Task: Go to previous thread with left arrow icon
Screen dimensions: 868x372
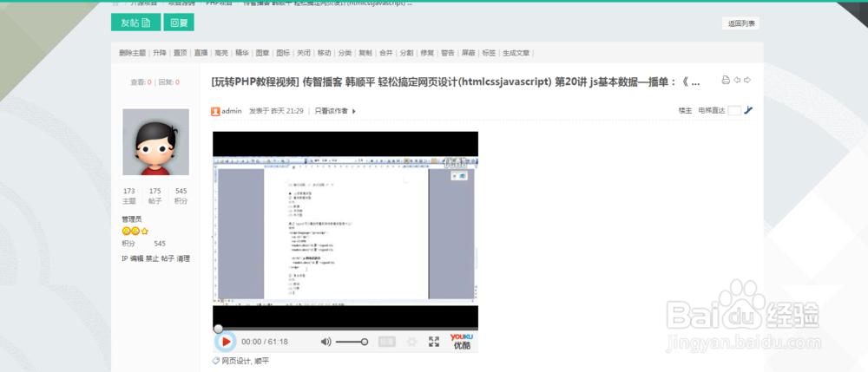Action: 737,80
